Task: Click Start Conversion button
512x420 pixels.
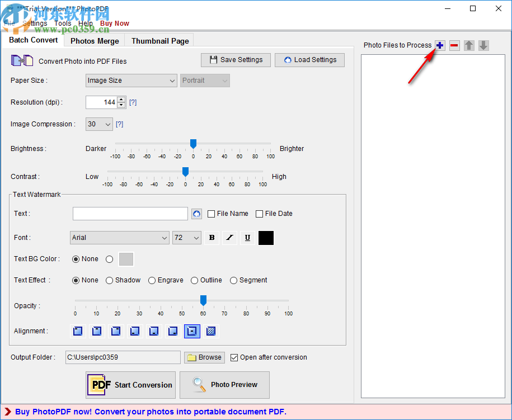Action: (130, 385)
